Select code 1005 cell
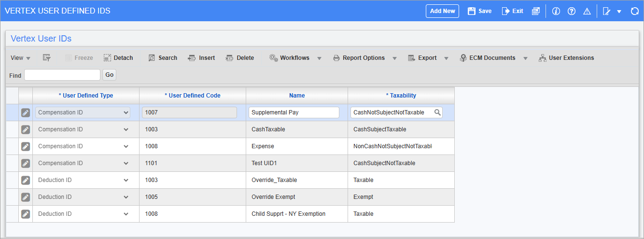Viewport: 644px width, 239px height. [193, 197]
